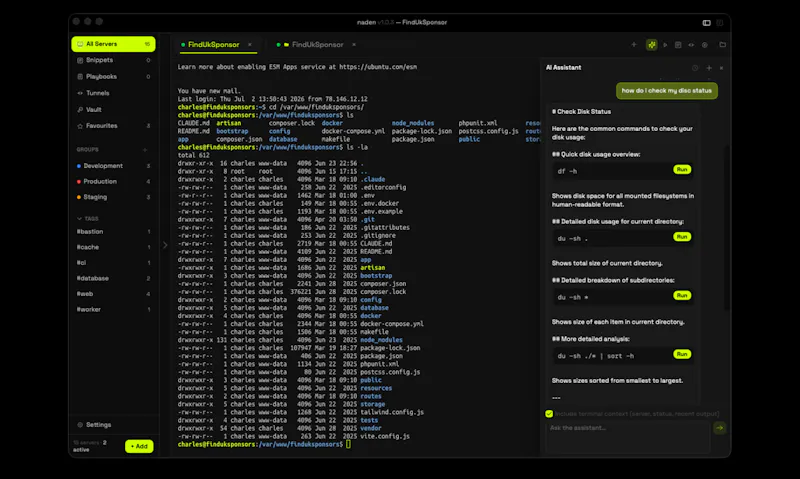
Task: Toggle the AI Assistant sparkle icon in toolbar
Action: [x=652, y=45]
